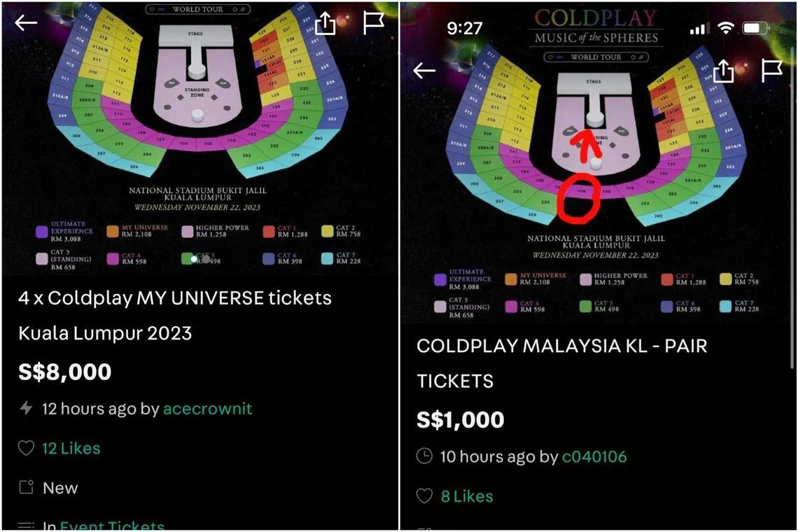Tap the back arrow in the right listing
798x532 pixels.
click(x=424, y=70)
